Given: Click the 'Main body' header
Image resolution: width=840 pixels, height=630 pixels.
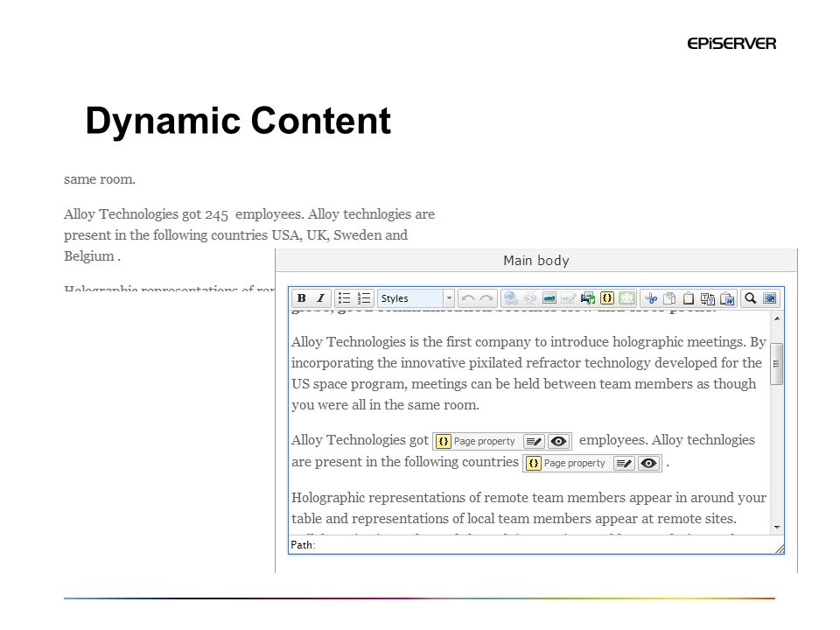Looking at the screenshot, I should [x=536, y=261].
